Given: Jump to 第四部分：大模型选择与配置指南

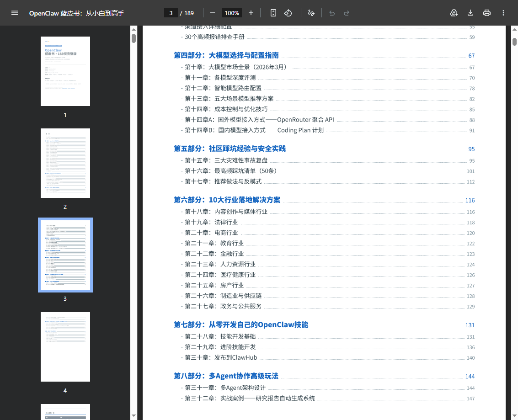Looking at the screenshot, I should pos(226,55).
